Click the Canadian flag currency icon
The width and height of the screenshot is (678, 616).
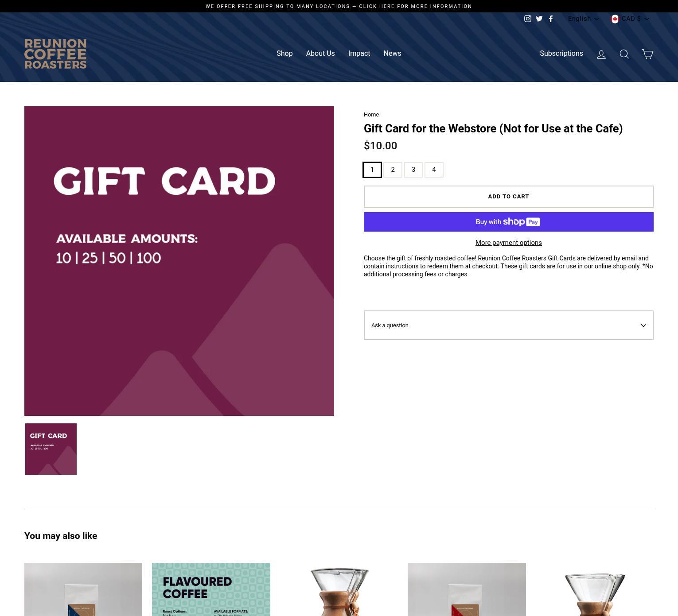tap(615, 19)
